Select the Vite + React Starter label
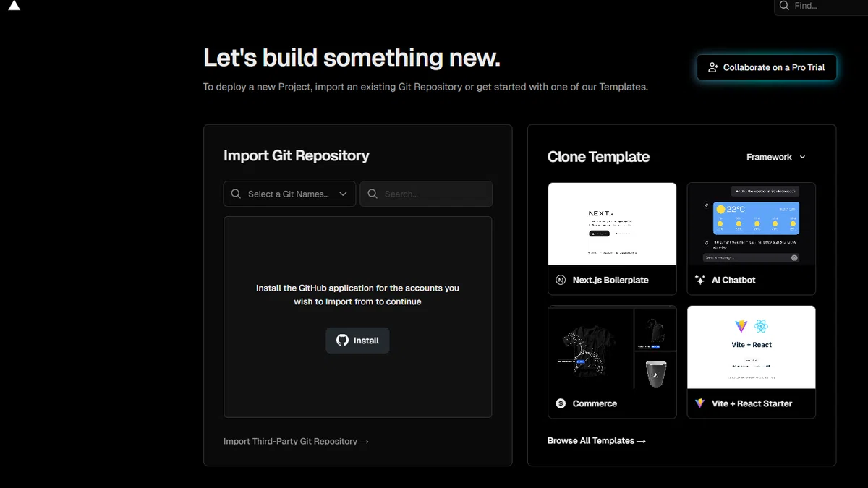Viewport: 868px width, 488px height. pos(752,403)
